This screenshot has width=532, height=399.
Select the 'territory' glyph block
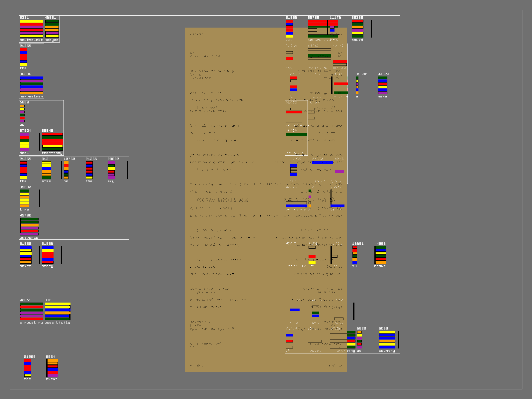pyautogui.click(x=53, y=142)
